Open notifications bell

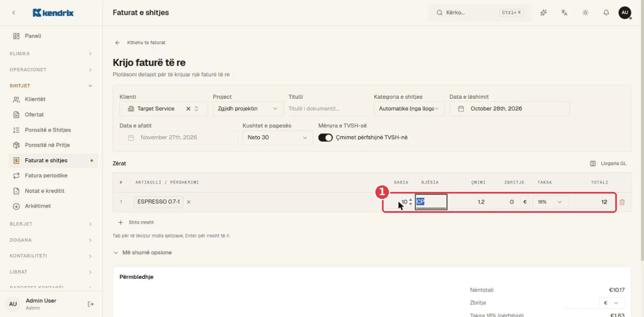tap(606, 13)
